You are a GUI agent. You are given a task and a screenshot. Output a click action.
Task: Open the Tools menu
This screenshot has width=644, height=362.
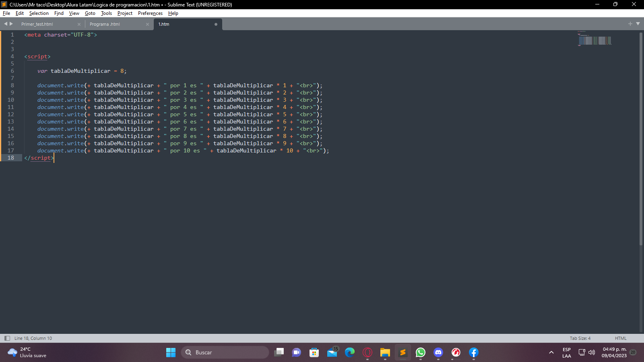tap(106, 13)
